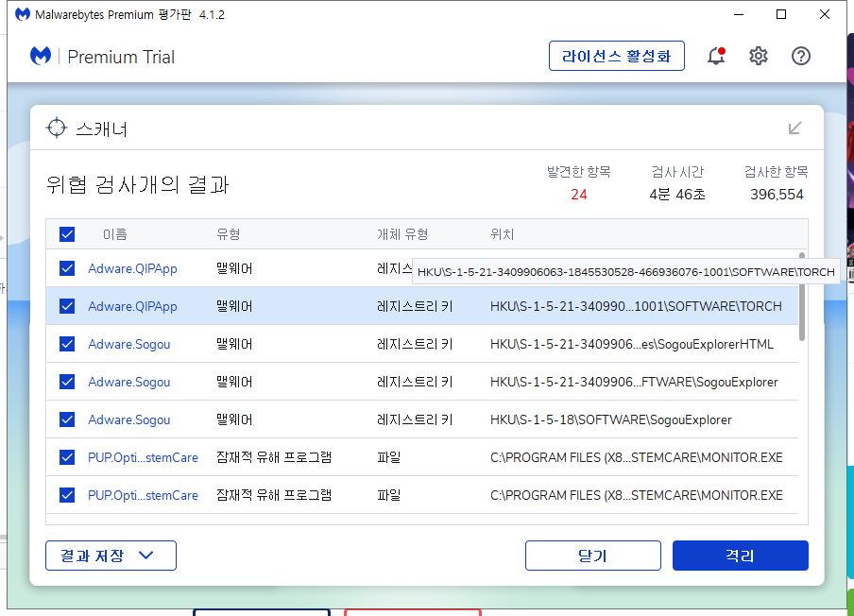
Task: Select location ending es\SogouExplorerHTML
Action: pyautogui.click(x=632, y=344)
